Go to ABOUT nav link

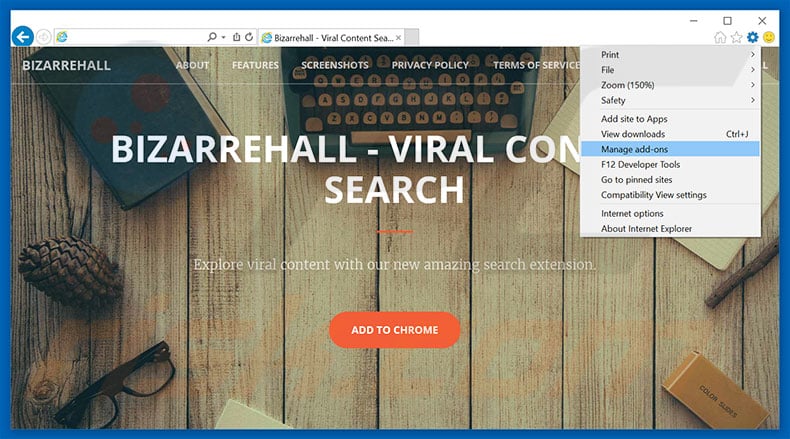click(x=192, y=65)
